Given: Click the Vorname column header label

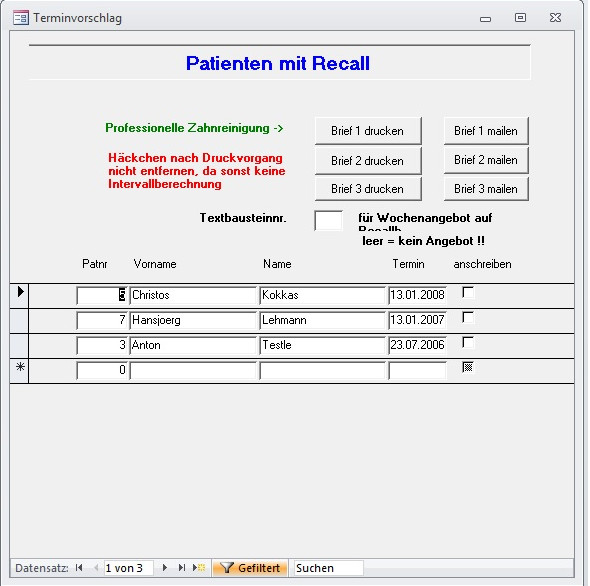Looking at the screenshot, I should [x=155, y=264].
